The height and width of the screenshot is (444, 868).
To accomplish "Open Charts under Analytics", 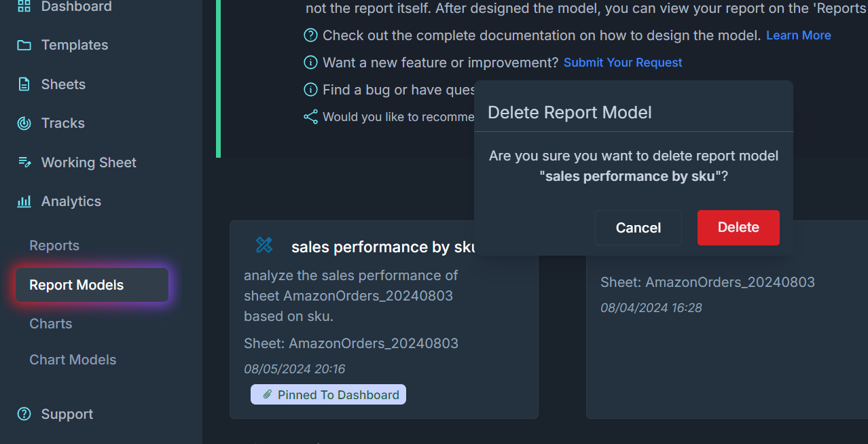I will coord(51,324).
